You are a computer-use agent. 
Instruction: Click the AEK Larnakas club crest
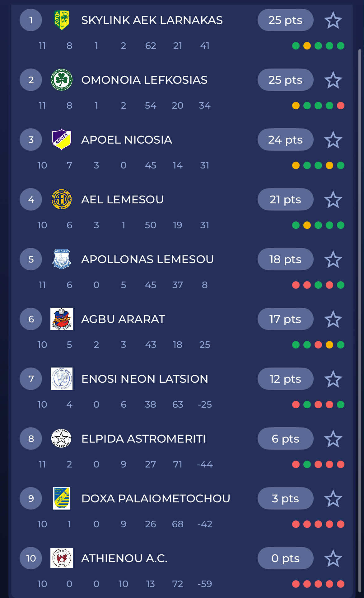click(x=62, y=20)
